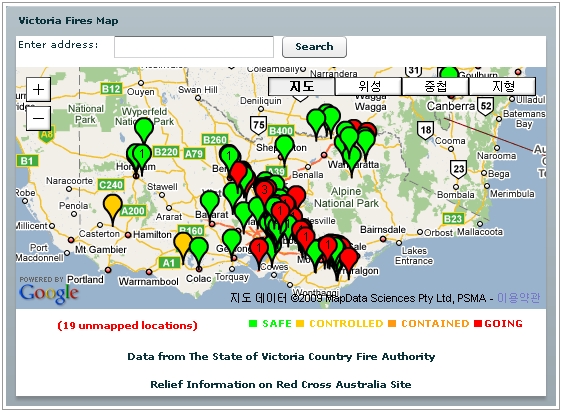Image resolution: width=562 pixels, height=412 pixels.
Task: Switch to 중첩 hybrid view tab
Action: click(x=435, y=86)
